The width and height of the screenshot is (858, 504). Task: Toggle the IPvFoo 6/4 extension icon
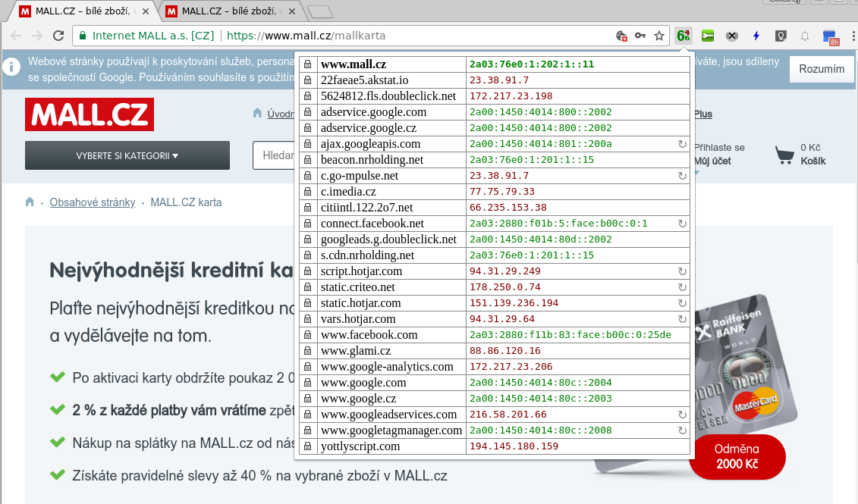[x=684, y=36]
